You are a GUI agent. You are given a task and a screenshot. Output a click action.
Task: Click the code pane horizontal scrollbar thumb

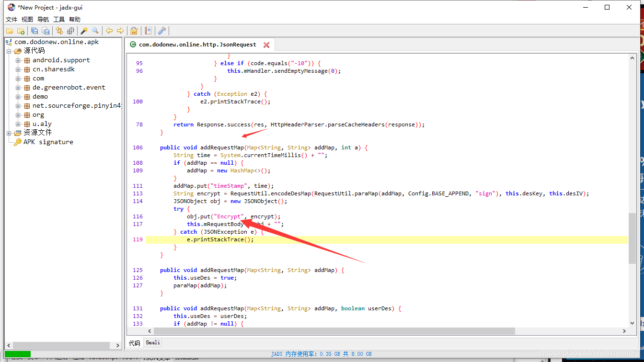[334, 331]
